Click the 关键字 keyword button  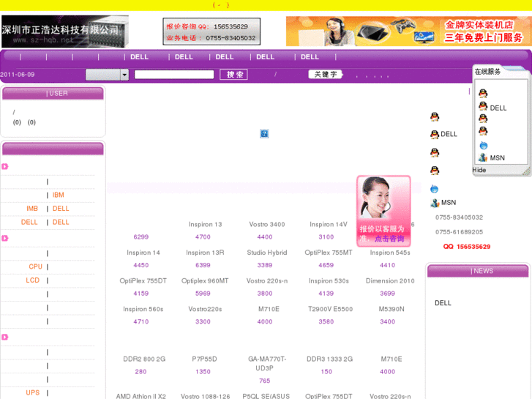[325, 75]
